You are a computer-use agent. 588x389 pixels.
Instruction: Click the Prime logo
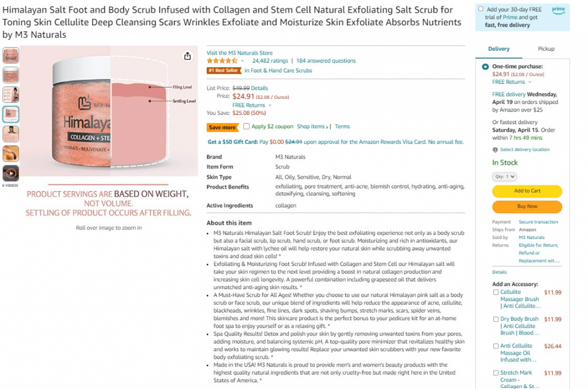[558, 9]
